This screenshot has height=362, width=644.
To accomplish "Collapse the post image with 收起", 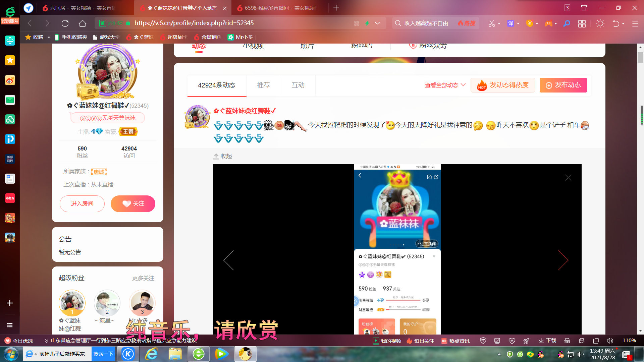I will [x=223, y=156].
